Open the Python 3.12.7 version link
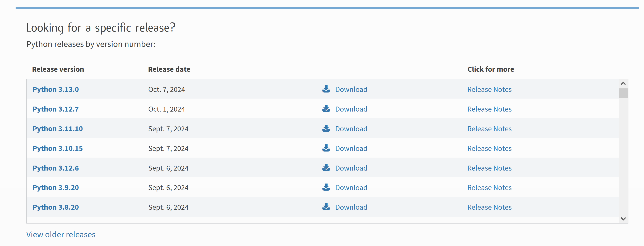The width and height of the screenshot is (644, 246). [x=55, y=109]
